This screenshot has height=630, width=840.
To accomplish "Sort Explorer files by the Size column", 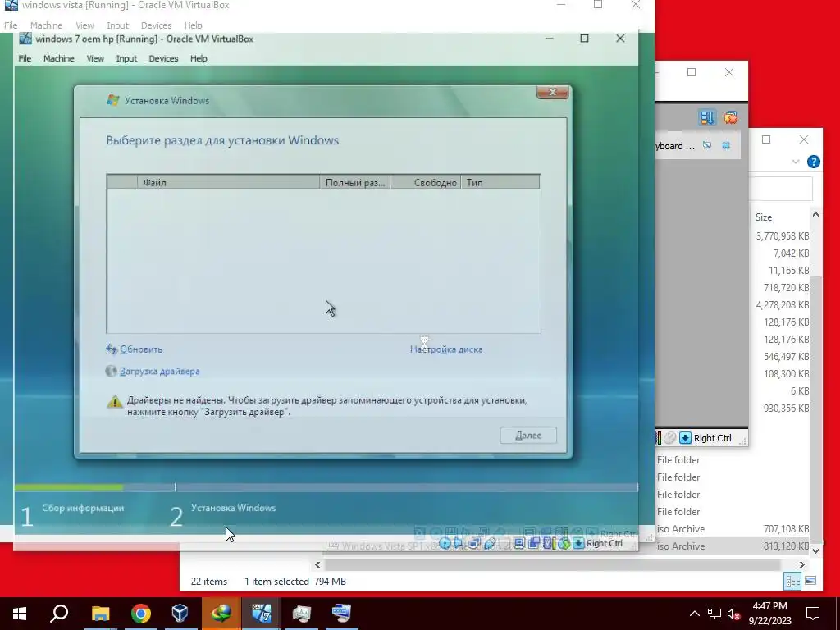I will point(764,217).
